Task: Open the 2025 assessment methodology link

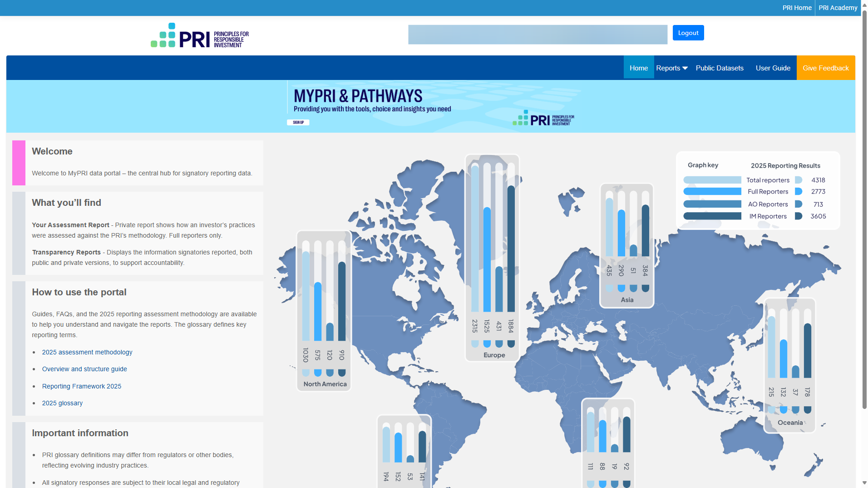Action: (x=87, y=352)
